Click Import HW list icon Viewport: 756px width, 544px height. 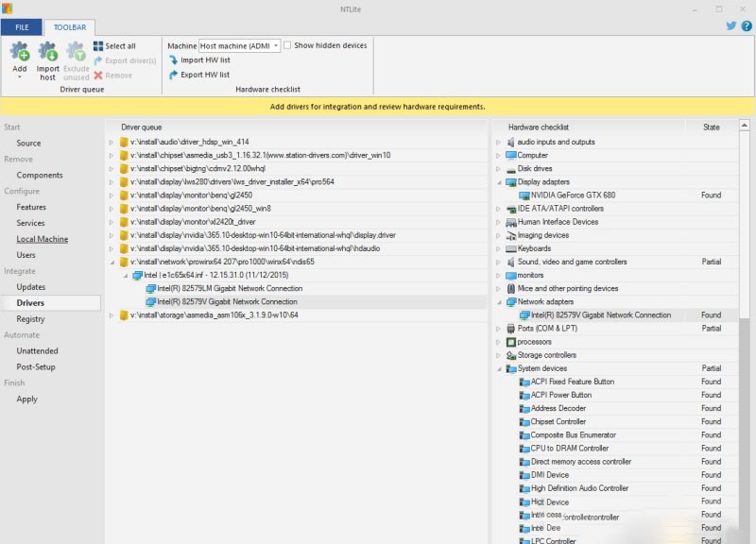[x=173, y=60]
